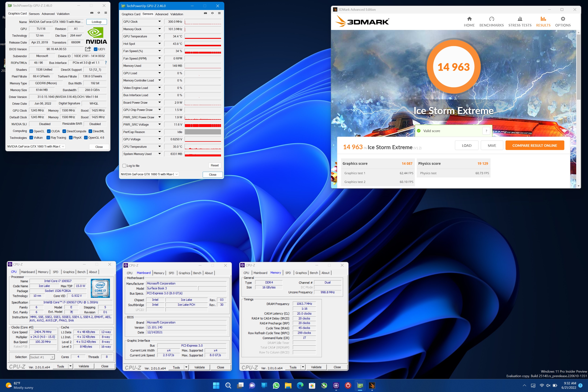Click the SAVE button in 3DMark
Screen dimensions: 588x392
click(492, 146)
